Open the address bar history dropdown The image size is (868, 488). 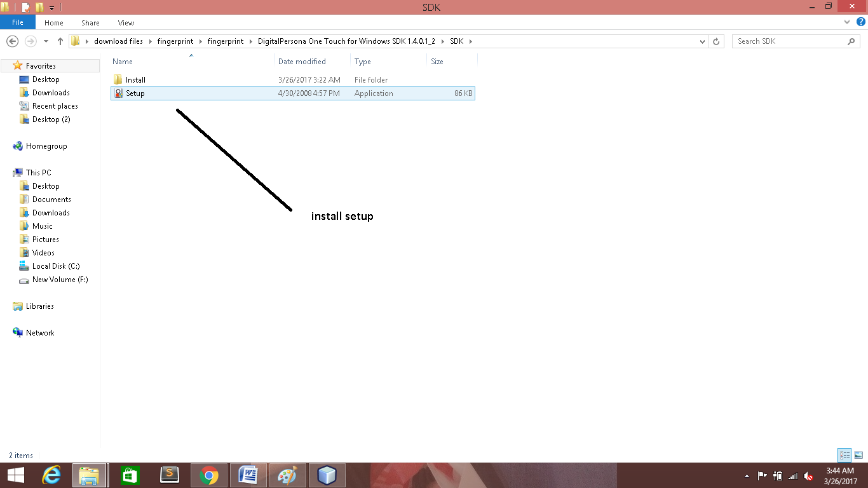702,41
